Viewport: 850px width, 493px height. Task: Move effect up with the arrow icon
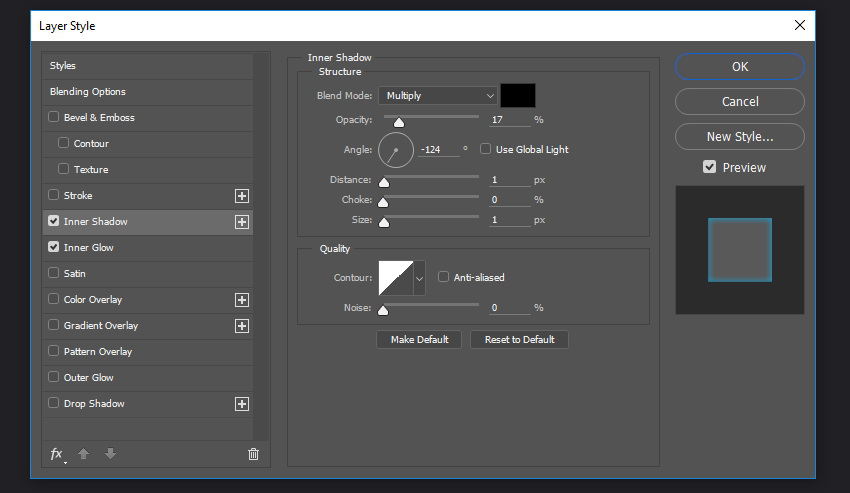(83, 453)
